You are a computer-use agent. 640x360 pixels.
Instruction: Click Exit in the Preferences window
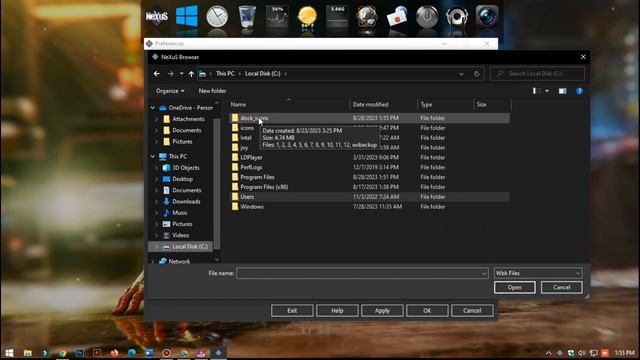(292, 311)
